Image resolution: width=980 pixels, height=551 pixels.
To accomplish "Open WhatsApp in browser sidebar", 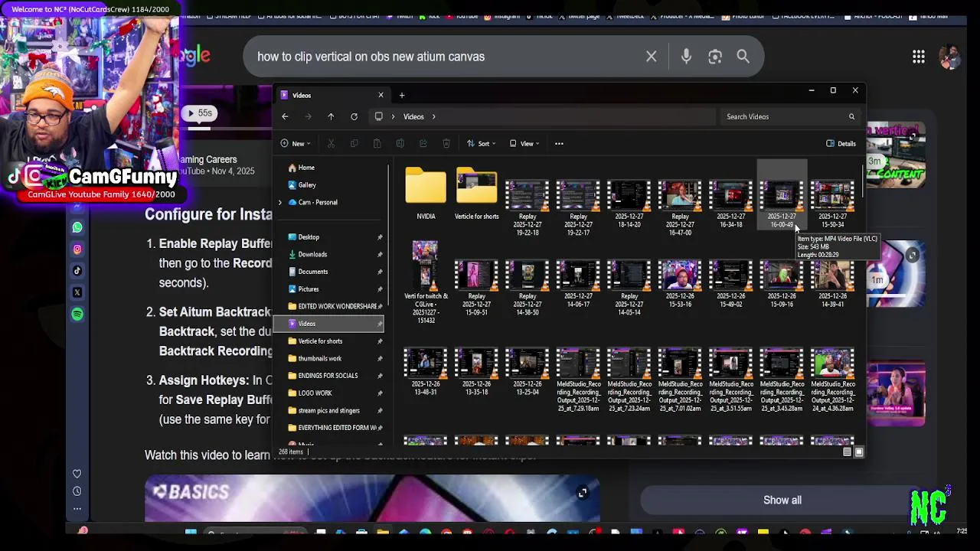I will pyautogui.click(x=77, y=227).
